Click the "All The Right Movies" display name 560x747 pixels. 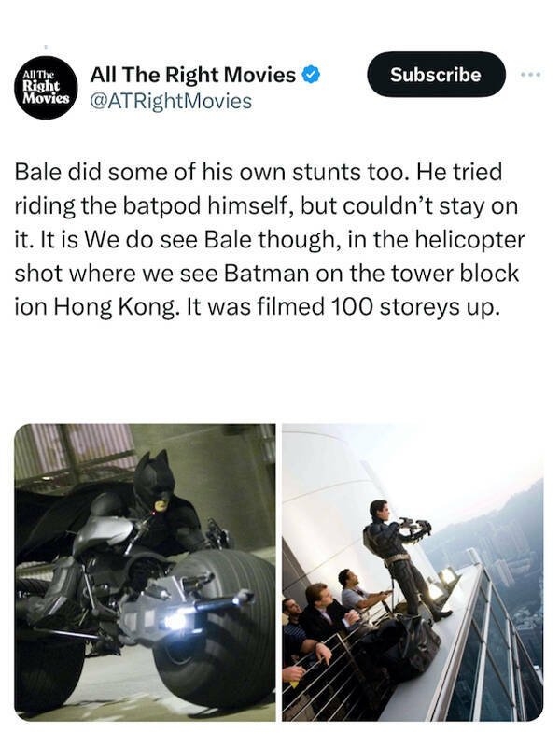[192, 75]
